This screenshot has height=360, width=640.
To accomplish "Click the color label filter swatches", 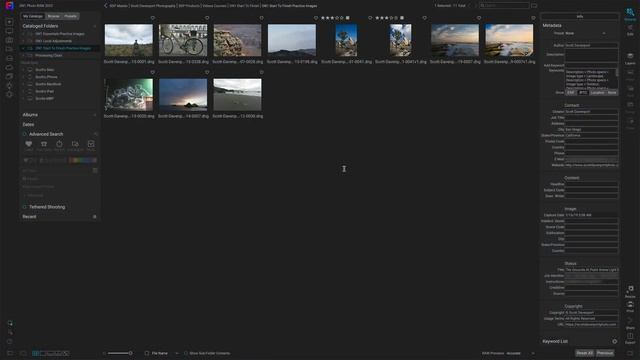I will 83,160.
